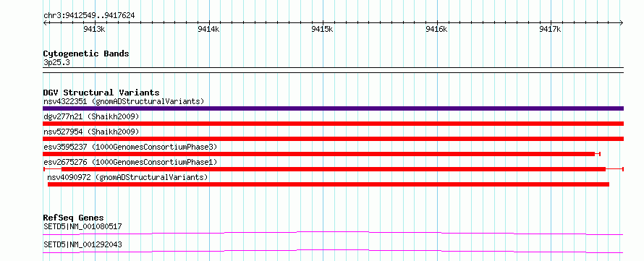
Task: Open the nsv4322351 (gnomADStructuralVariants) label
Action: [x=124, y=101]
